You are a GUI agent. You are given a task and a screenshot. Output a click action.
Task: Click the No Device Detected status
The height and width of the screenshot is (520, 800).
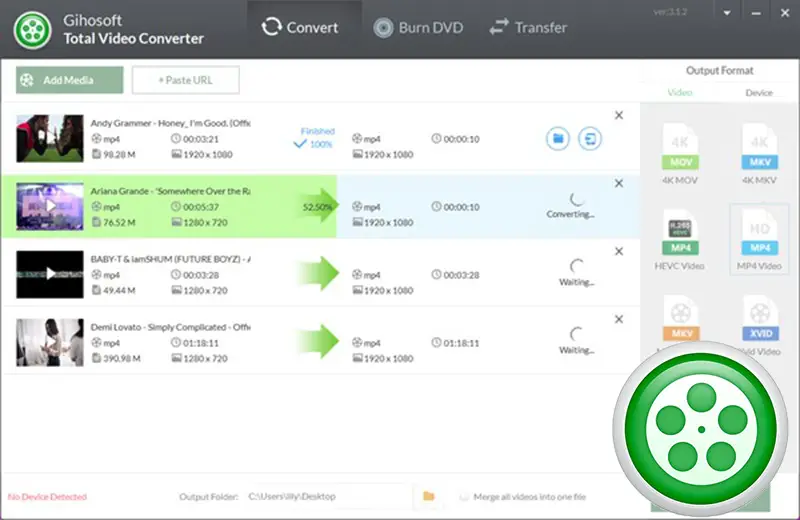(47, 497)
